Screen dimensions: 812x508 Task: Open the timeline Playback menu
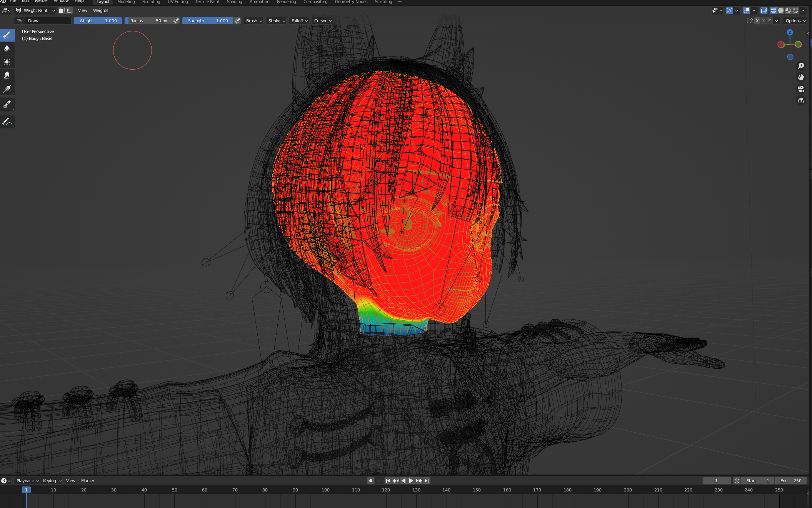point(27,481)
